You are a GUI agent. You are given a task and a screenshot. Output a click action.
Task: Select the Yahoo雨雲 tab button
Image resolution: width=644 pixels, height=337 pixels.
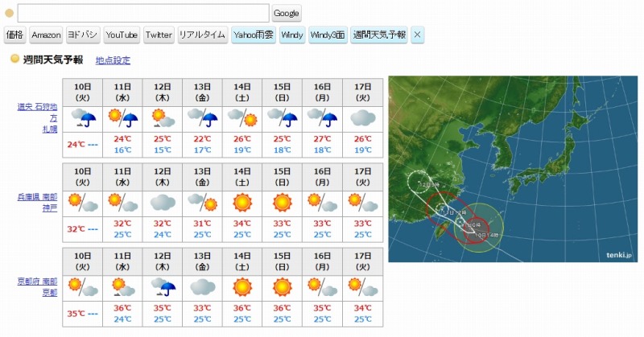[x=254, y=35]
